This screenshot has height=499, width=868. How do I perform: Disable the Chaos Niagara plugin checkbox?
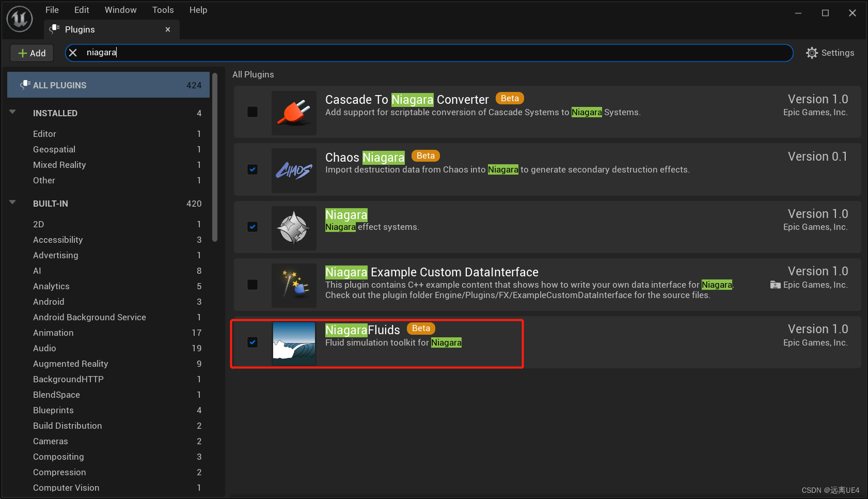[252, 169]
